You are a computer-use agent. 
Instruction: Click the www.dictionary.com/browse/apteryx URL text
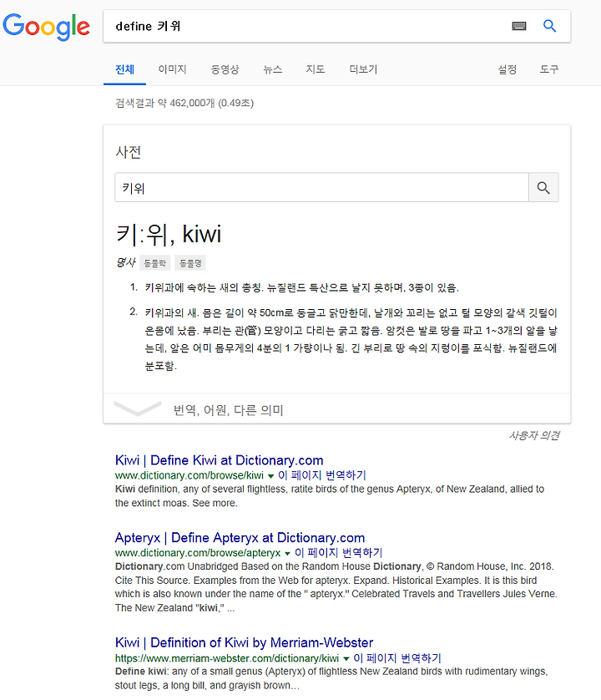click(x=198, y=553)
